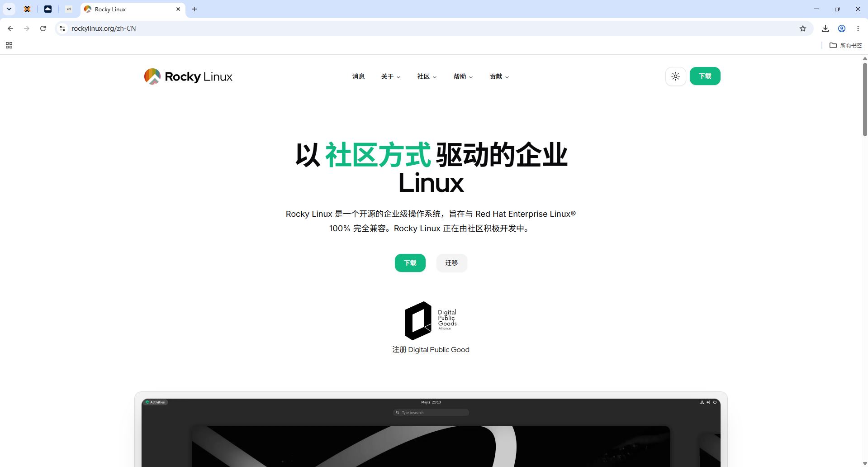Click the Digital Public Goods Alliance logo
This screenshot has width=868, height=467.
coord(431,321)
